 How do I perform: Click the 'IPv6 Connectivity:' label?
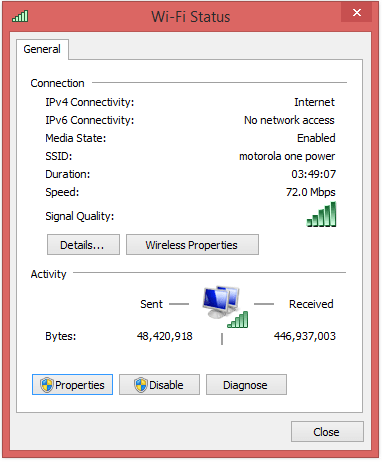click(90, 120)
